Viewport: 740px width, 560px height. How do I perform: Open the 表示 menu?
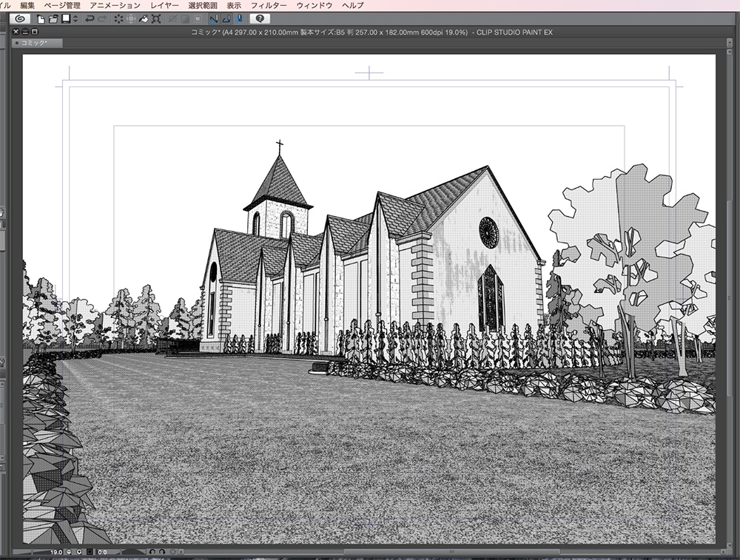[234, 5]
